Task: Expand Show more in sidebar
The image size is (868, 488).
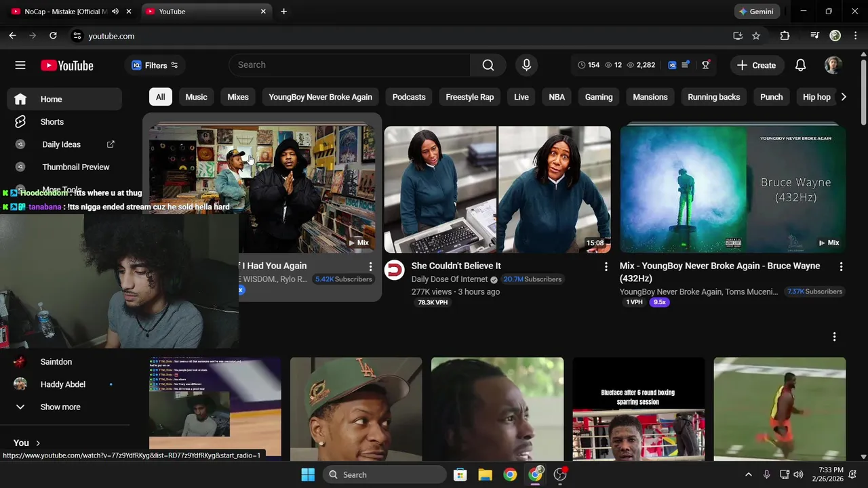Action: [60, 407]
